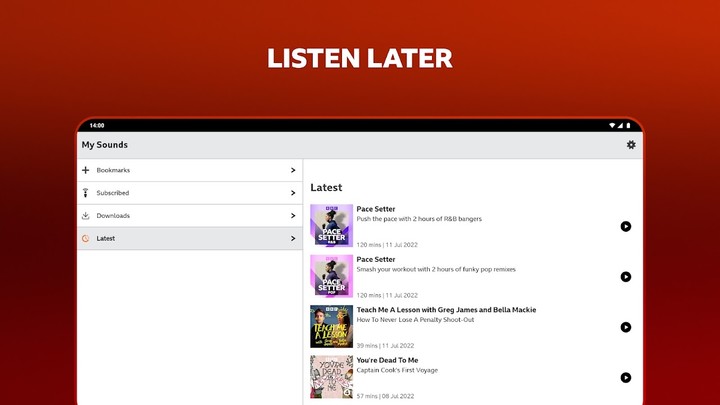Expand the Bookmarks row chevron
The height and width of the screenshot is (405, 720).
[x=292, y=171]
